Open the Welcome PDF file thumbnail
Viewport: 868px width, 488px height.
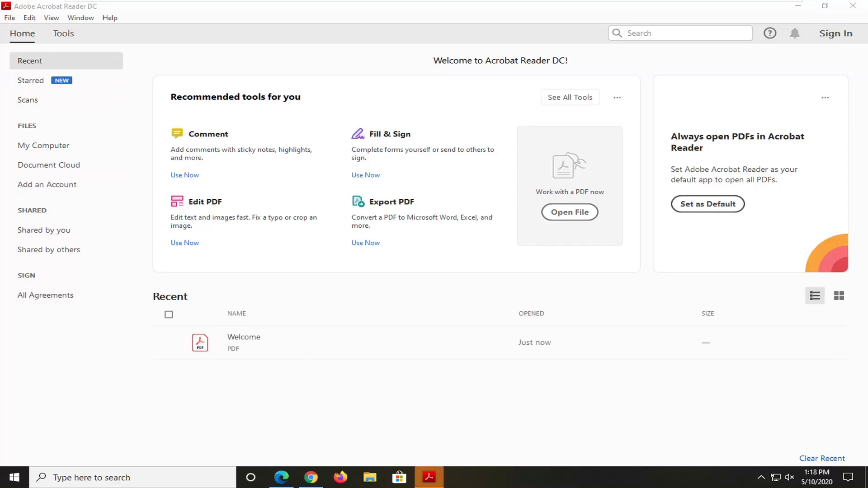point(200,342)
